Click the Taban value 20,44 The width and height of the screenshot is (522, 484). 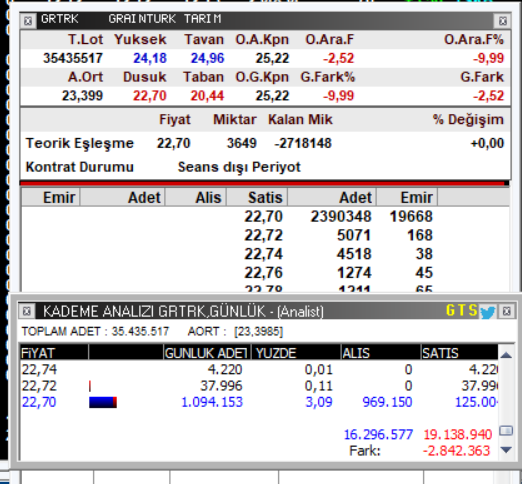[207, 96]
